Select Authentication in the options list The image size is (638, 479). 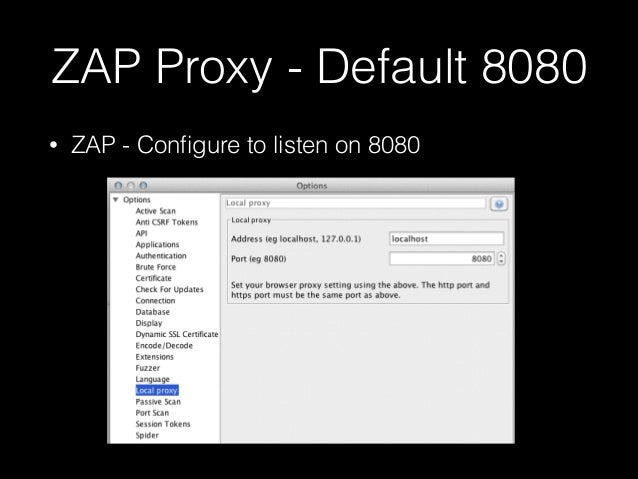point(161,256)
